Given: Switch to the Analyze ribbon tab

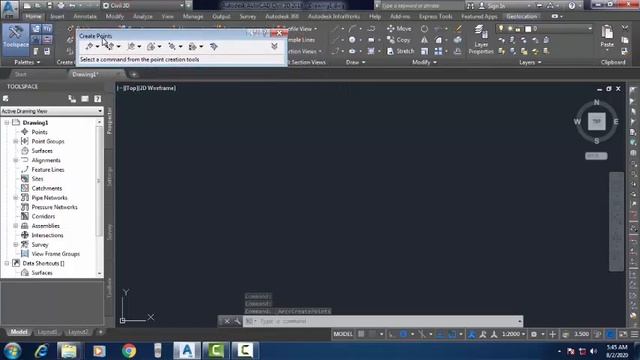Looking at the screenshot, I should point(142,16).
